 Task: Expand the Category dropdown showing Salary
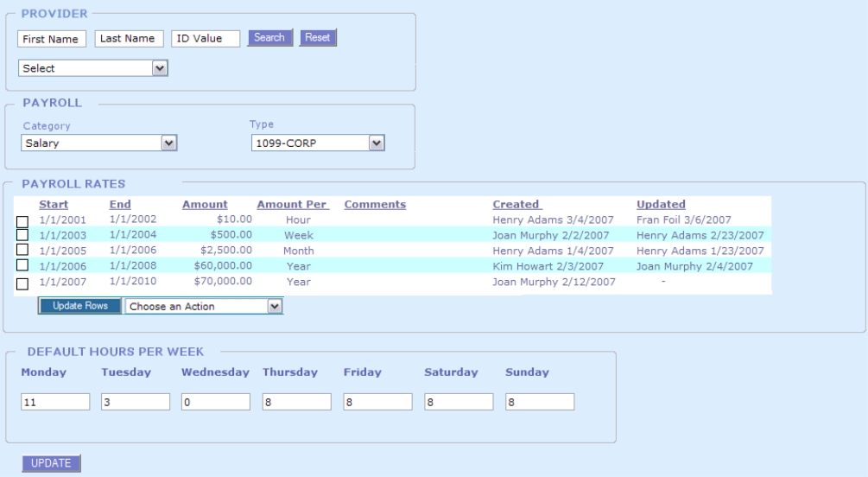(98, 143)
